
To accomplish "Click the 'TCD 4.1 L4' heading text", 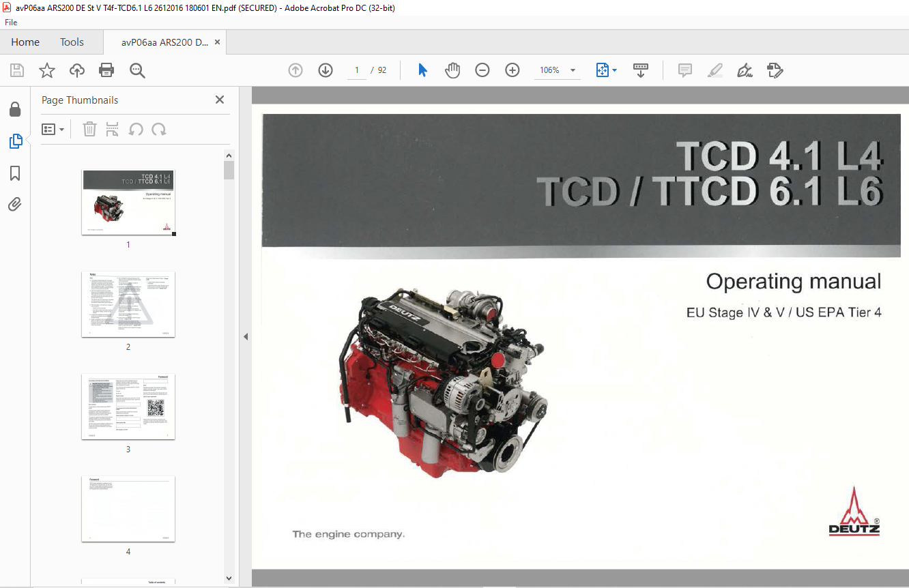I will coord(780,156).
